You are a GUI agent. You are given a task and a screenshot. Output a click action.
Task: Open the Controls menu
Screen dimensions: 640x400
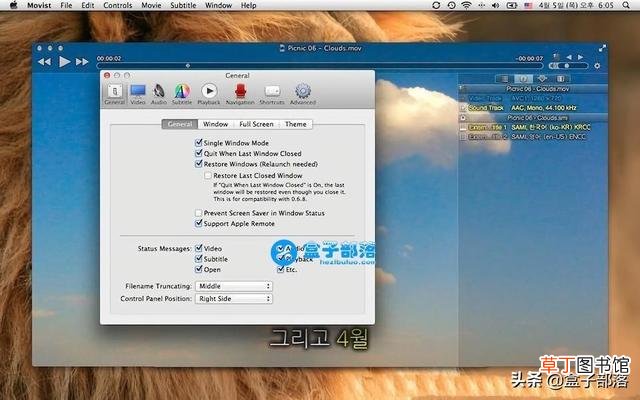118,5
